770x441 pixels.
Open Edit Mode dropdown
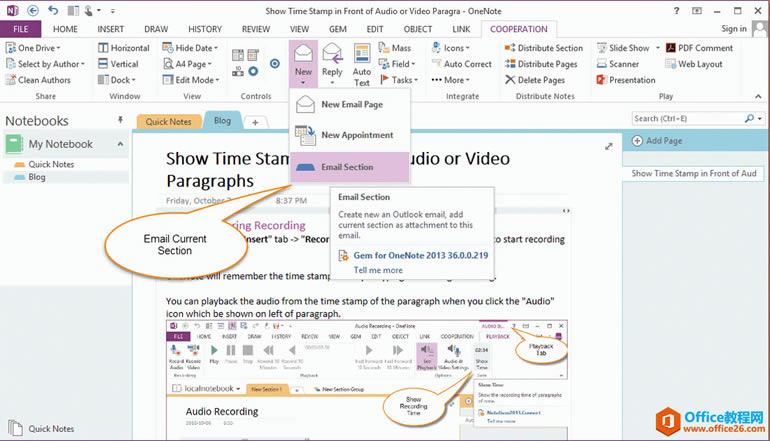click(x=191, y=80)
